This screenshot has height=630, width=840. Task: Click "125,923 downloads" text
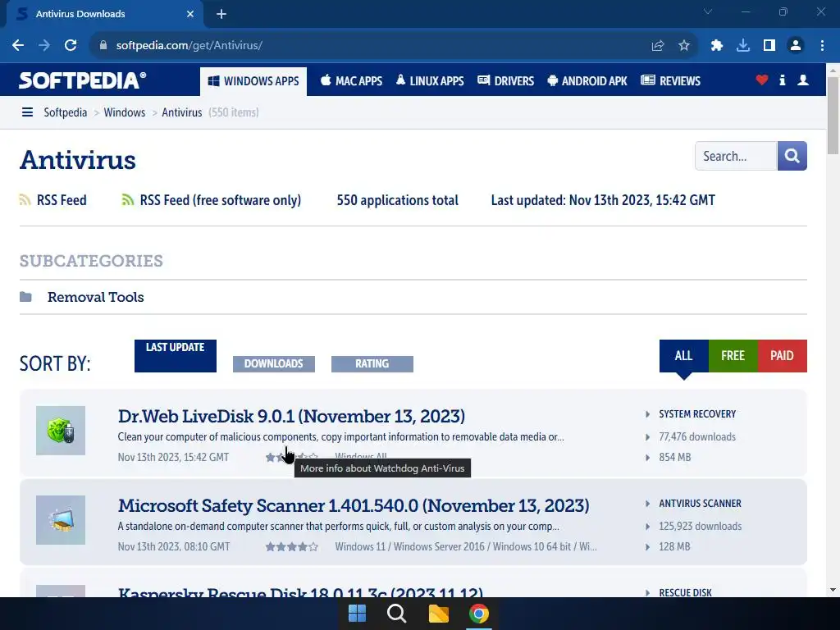click(701, 526)
